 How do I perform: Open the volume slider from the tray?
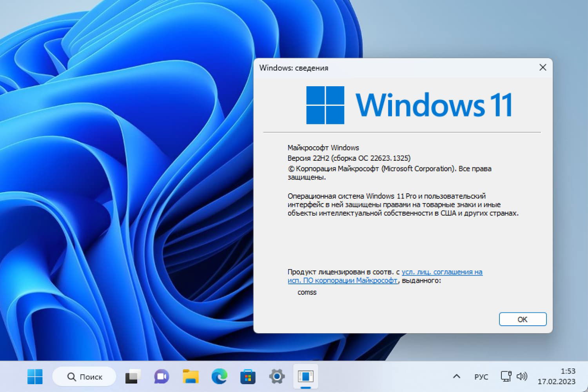click(522, 376)
